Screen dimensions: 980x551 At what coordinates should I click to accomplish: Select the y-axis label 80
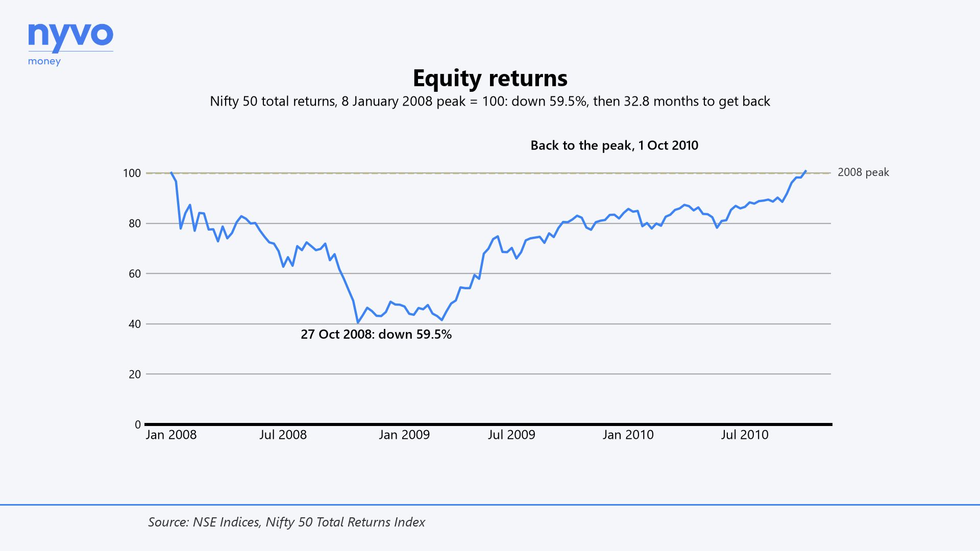tap(135, 223)
